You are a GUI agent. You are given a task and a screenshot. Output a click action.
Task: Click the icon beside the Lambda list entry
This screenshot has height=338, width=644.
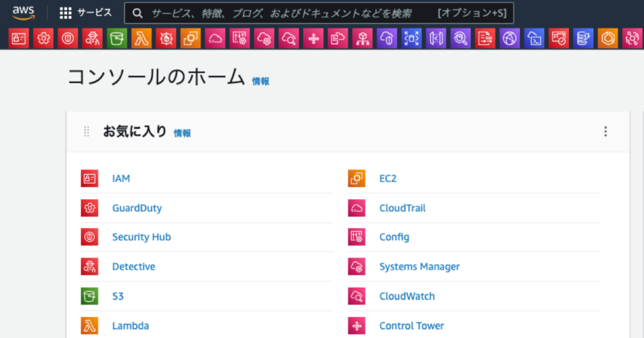[x=89, y=326]
